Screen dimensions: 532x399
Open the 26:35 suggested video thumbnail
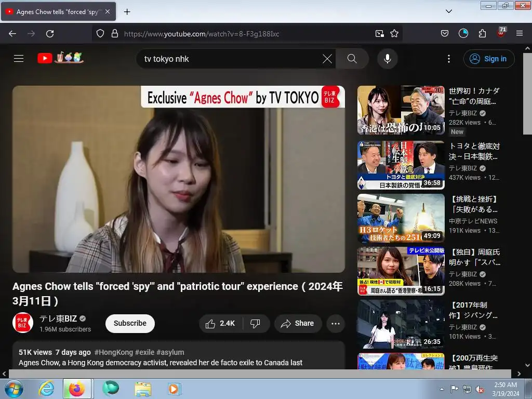[x=401, y=324]
